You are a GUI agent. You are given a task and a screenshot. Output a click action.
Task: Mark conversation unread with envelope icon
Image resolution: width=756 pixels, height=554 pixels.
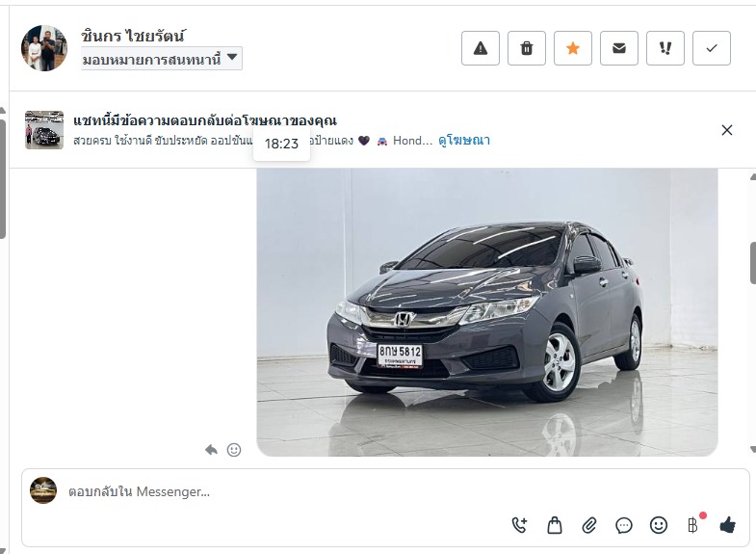[619, 48]
